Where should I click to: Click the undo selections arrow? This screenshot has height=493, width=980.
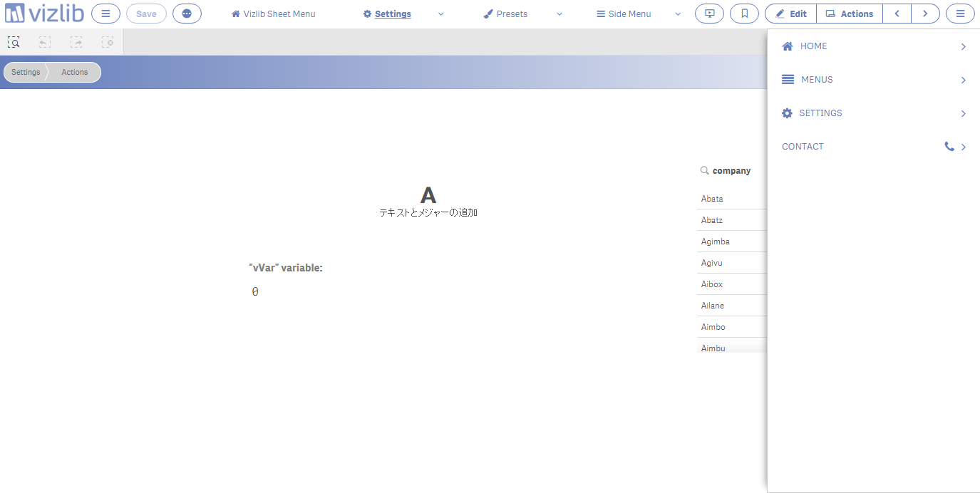coord(44,42)
